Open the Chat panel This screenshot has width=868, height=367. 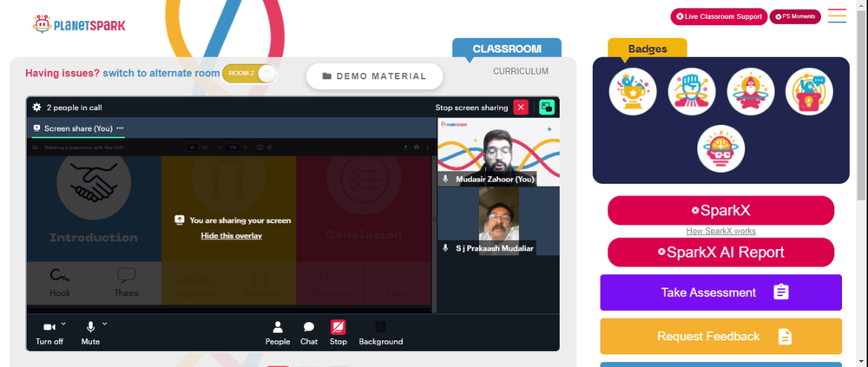click(309, 333)
